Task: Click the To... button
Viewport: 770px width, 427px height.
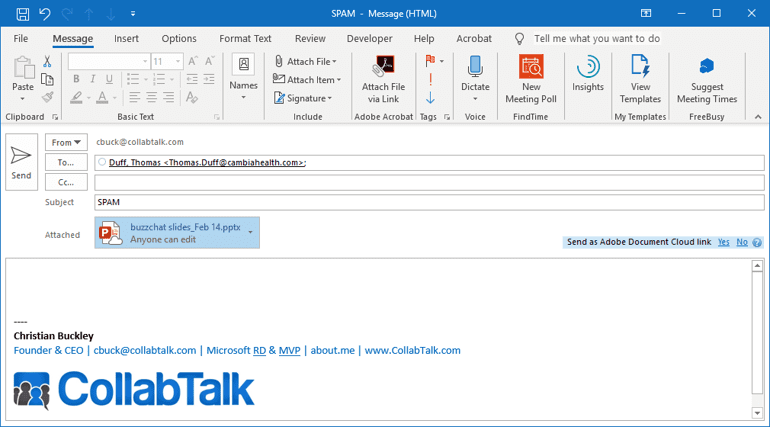Action: (66, 162)
